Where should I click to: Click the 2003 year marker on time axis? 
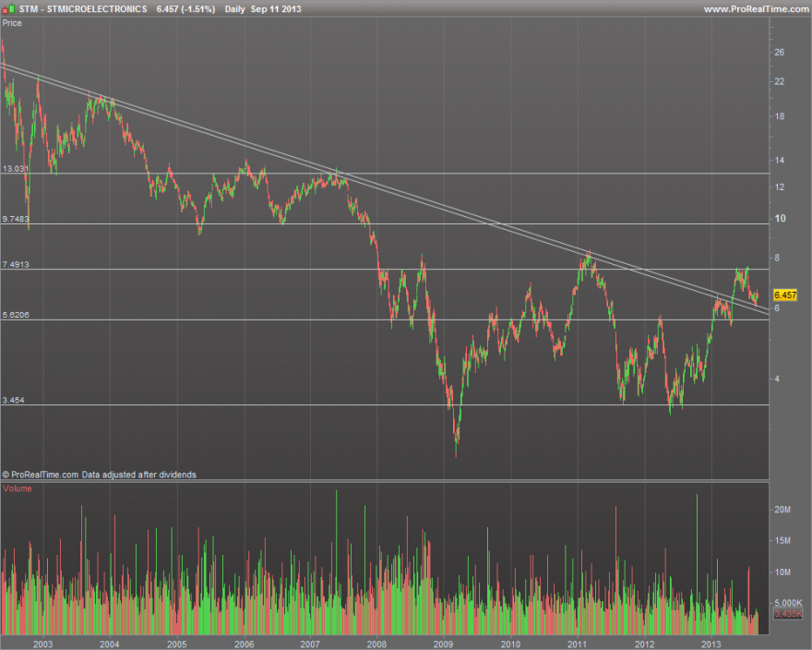43,644
